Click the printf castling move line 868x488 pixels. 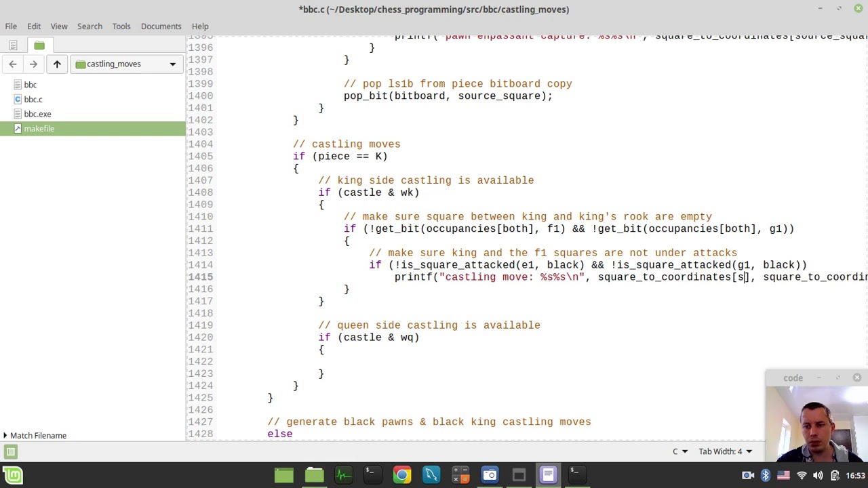(x=631, y=277)
